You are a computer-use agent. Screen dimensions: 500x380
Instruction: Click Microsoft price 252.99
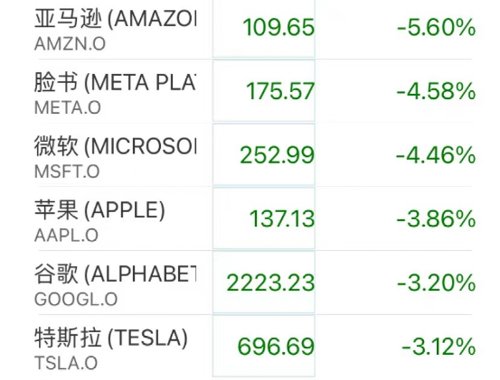[x=277, y=155]
